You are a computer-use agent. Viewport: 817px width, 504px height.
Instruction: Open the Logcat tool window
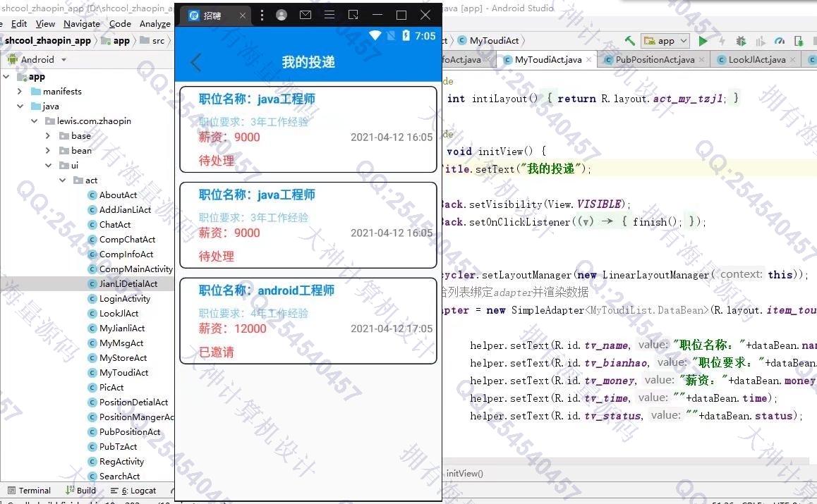pos(133,490)
